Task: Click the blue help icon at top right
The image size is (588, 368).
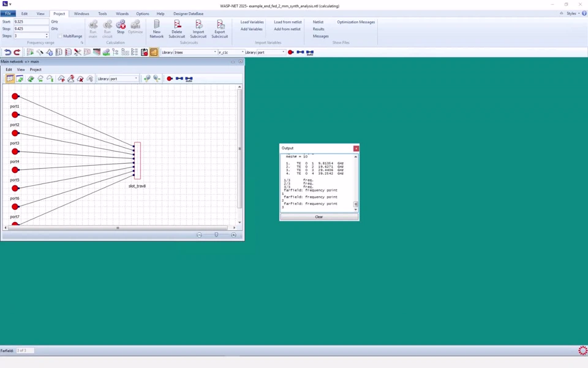Action: [584, 13]
